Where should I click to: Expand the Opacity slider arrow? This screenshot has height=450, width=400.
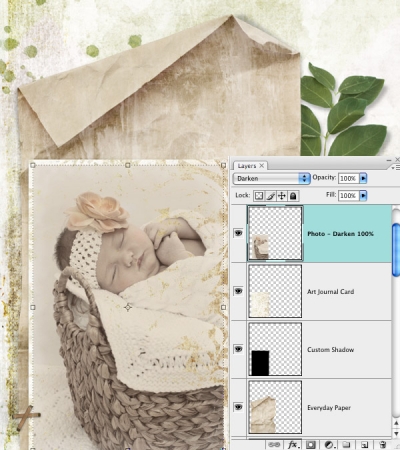click(x=363, y=178)
